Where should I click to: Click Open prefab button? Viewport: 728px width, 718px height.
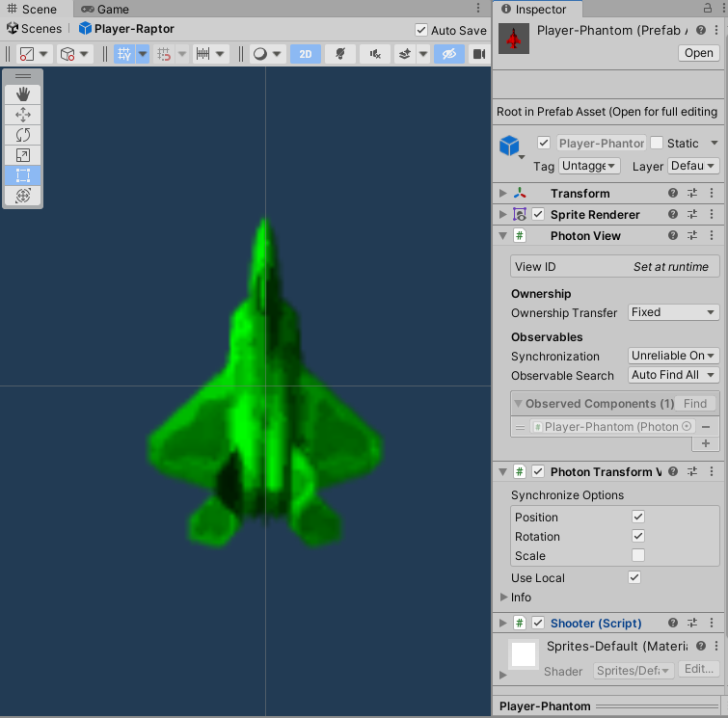[x=699, y=53]
